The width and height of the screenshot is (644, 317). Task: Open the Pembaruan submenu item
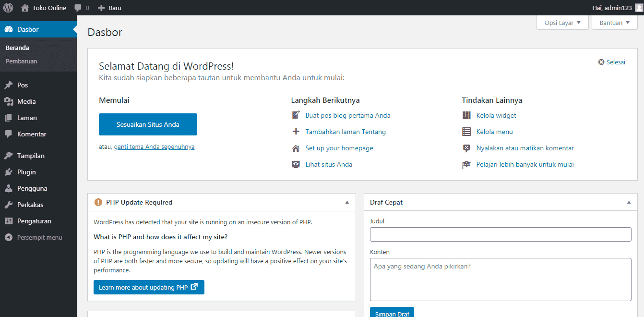(x=22, y=61)
